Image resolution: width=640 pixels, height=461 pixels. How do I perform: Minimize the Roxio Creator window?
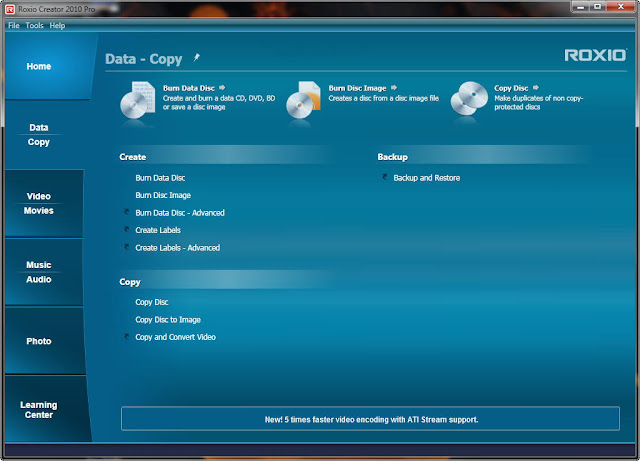click(x=580, y=7)
